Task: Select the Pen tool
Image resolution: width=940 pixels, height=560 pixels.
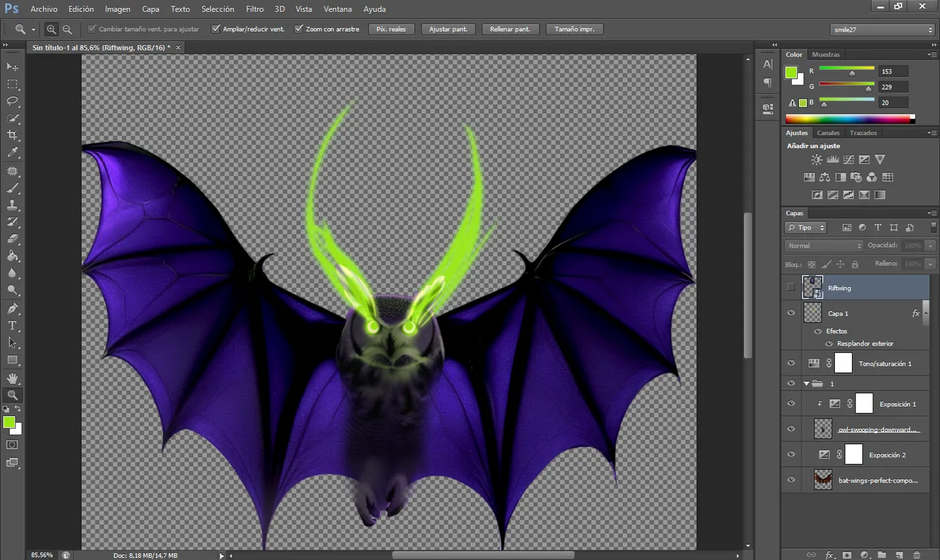Action: tap(12, 308)
